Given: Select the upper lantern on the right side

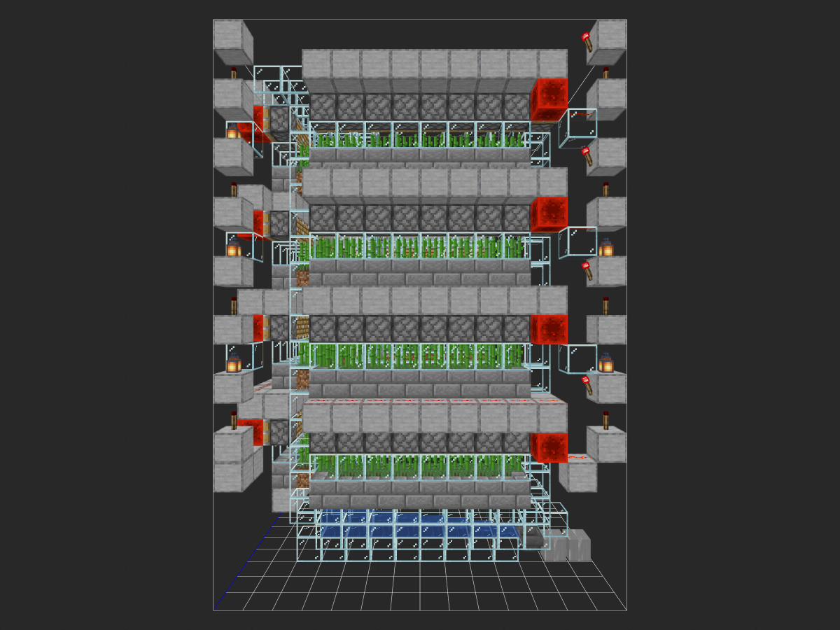Looking at the screenshot, I should 606,247.
